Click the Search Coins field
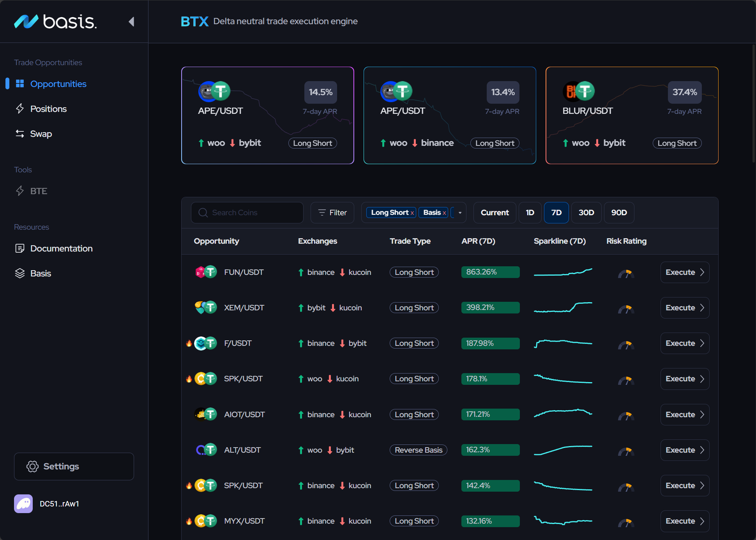Viewport: 756px width, 540px height. (x=247, y=212)
